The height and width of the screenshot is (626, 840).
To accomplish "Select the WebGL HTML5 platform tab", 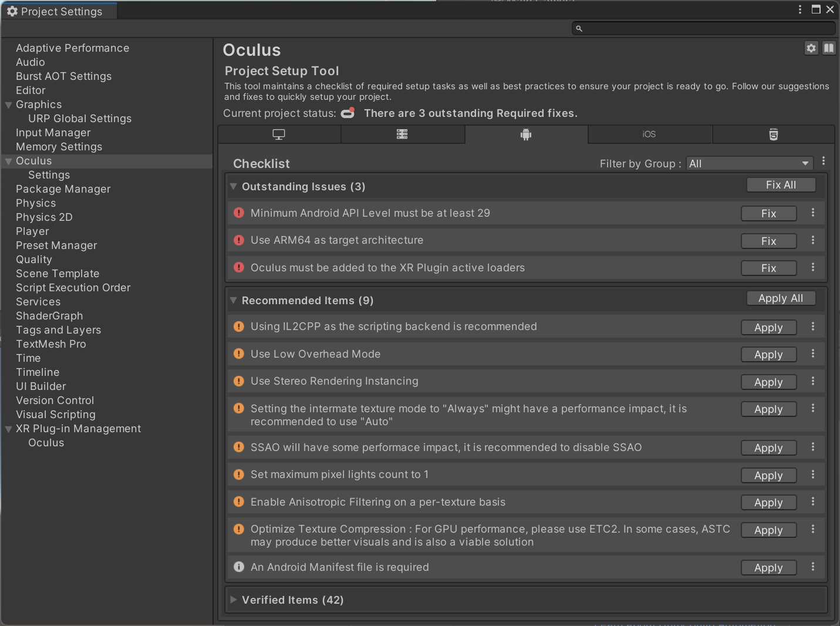I will (773, 134).
